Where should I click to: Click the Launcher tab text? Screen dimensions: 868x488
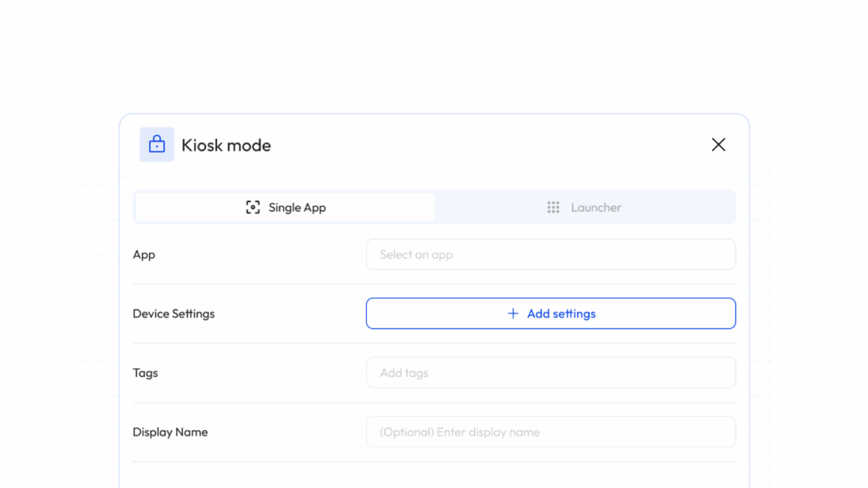point(596,208)
